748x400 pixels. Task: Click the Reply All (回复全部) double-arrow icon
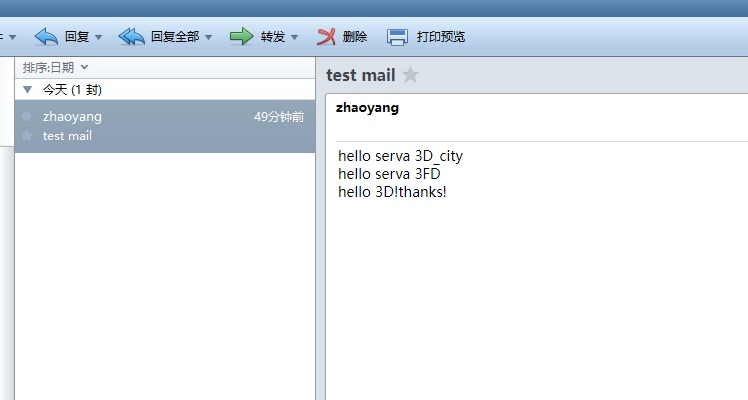pyautogui.click(x=131, y=37)
